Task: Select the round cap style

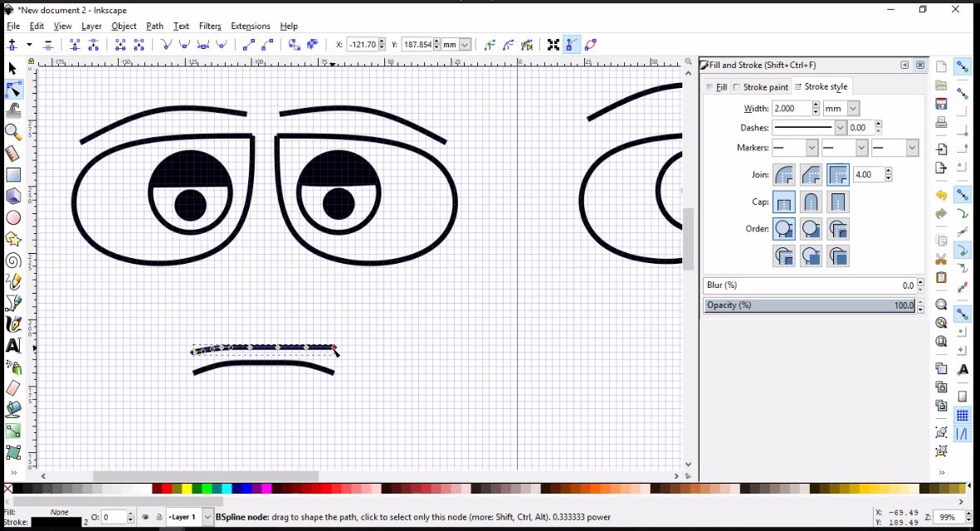Action: 811,202
